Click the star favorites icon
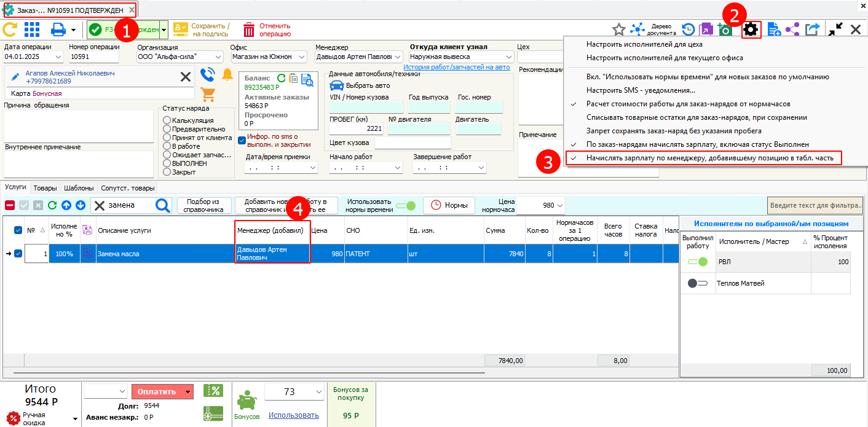 [x=619, y=29]
